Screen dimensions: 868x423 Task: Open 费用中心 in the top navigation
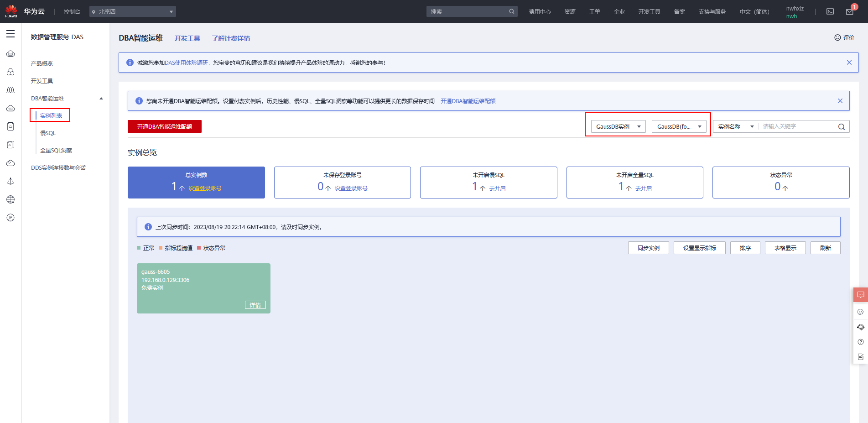540,12
